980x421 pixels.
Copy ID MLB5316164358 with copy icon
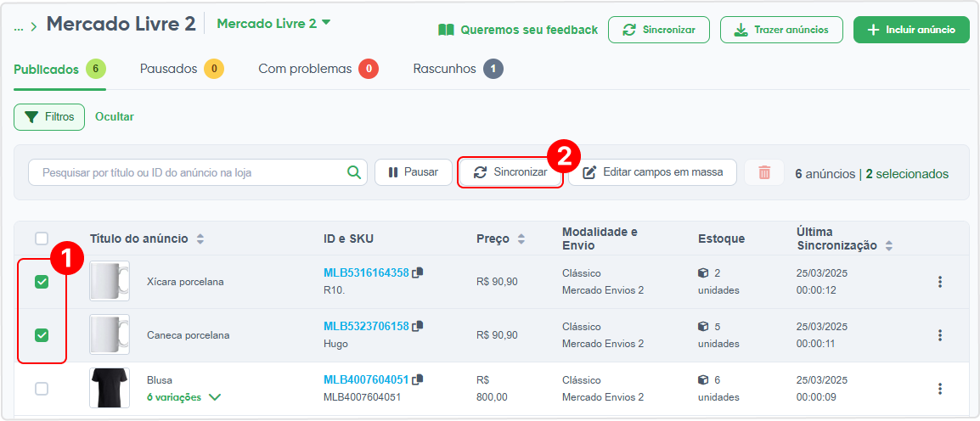tap(418, 272)
